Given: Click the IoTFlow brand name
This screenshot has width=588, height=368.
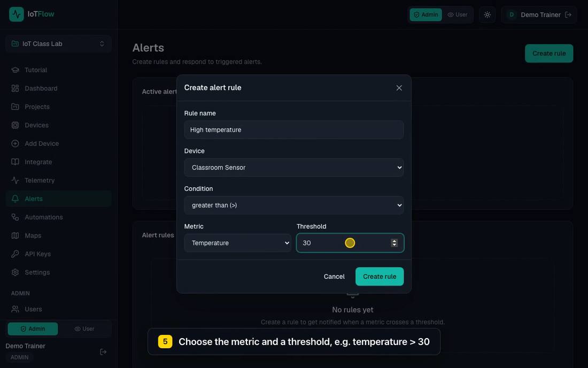Looking at the screenshot, I should coord(41,14).
